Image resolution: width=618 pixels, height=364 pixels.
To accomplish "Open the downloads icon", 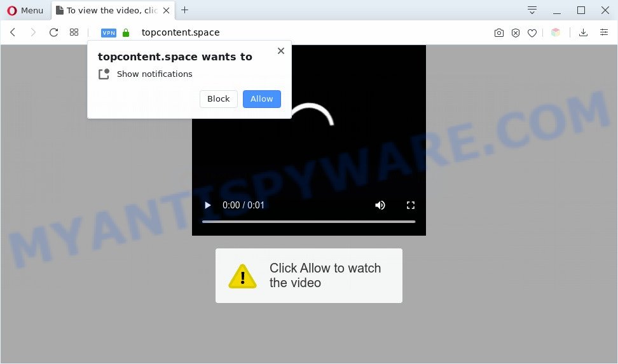I will click(583, 32).
